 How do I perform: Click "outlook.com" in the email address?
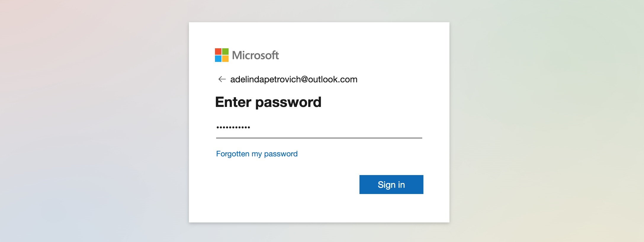[333, 79]
